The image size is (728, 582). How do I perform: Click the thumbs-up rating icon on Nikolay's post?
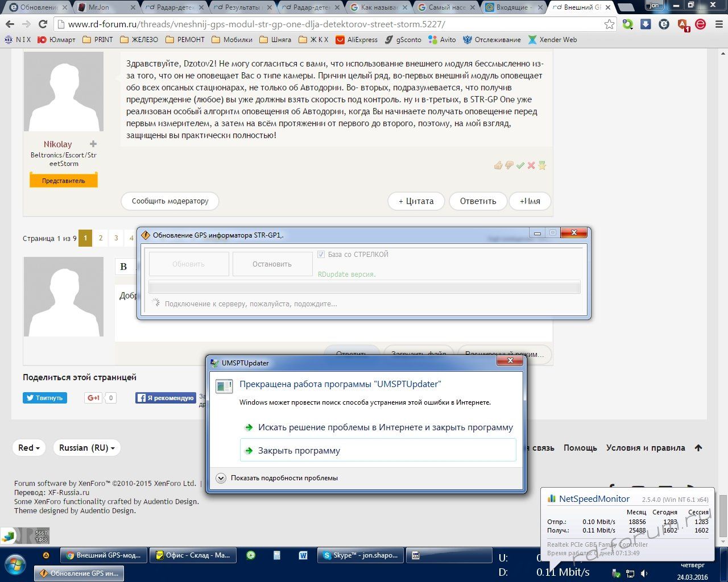(498, 165)
